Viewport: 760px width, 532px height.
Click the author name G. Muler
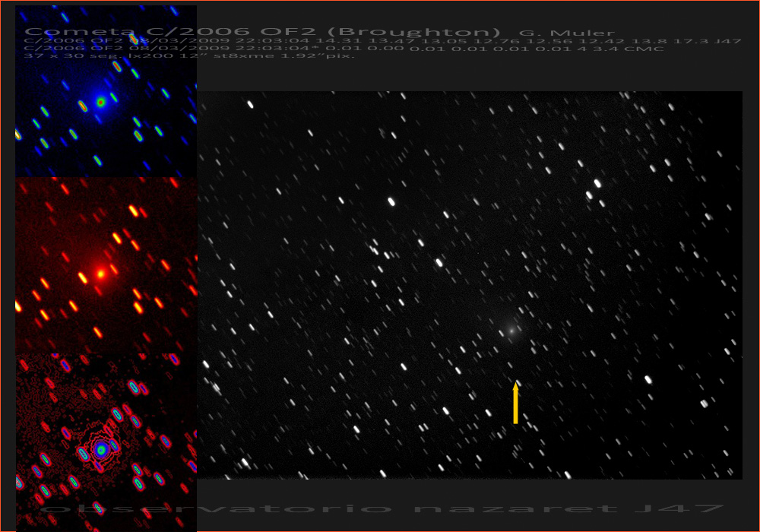pos(566,33)
